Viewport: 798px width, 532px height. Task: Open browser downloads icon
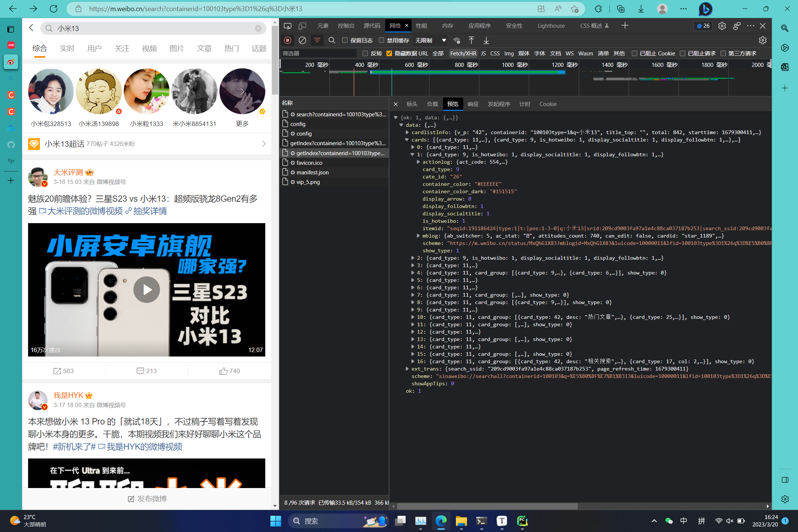coord(641,9)
